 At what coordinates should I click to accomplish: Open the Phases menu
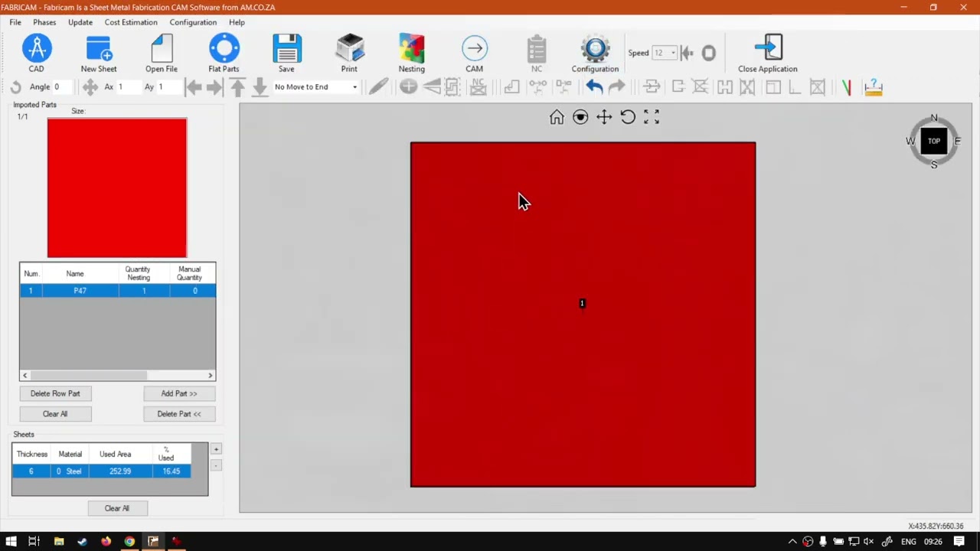pyautogui.click(x=44, y=22)
